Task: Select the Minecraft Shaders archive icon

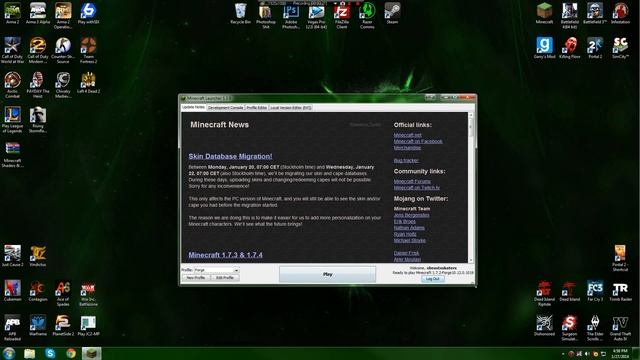Action: 12,154
